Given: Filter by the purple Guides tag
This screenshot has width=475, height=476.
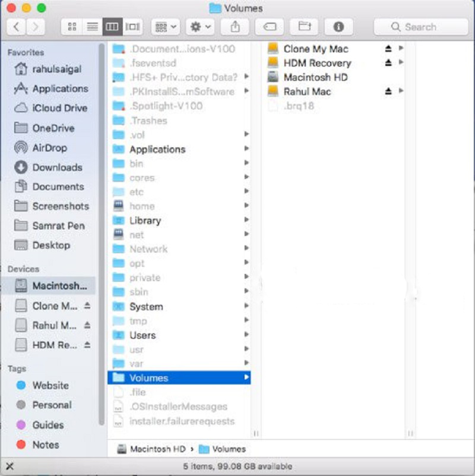Looking at the screenshot, I should click(40, 425).
